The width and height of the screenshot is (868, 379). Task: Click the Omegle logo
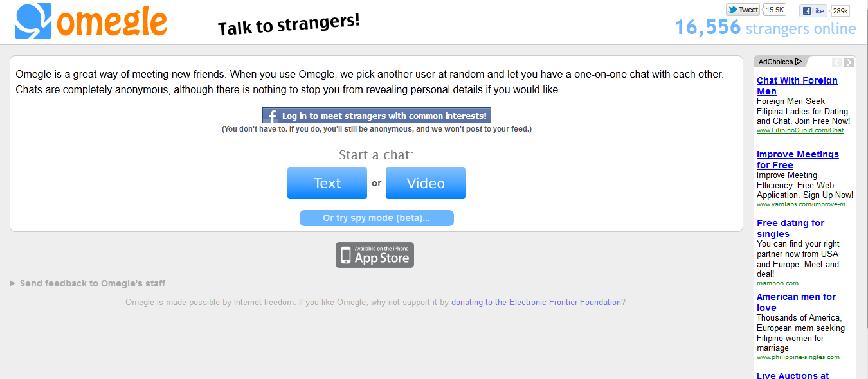91,21
